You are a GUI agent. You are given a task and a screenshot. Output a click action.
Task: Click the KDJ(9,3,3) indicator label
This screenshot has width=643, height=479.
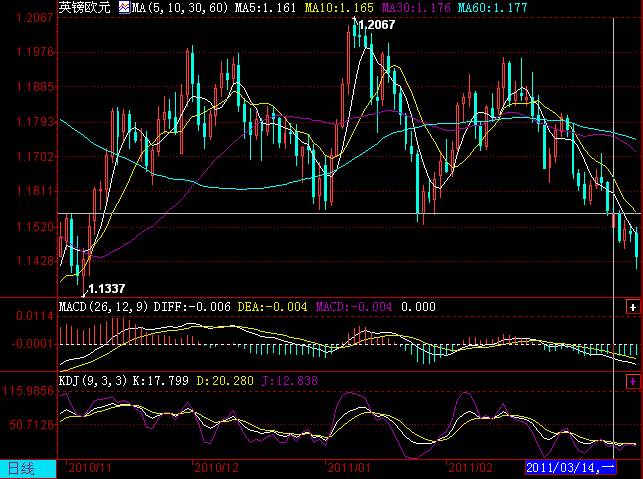(x=93, y=381)
